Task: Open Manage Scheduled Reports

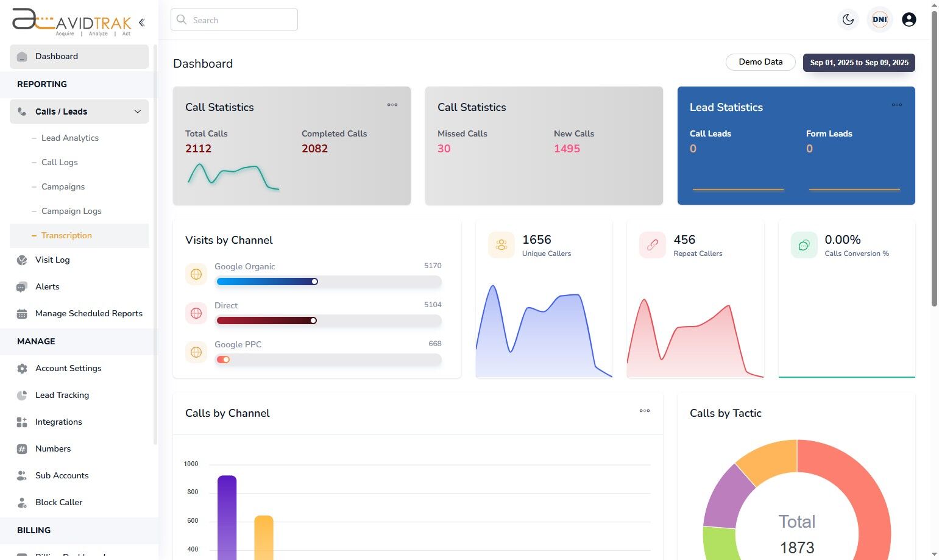Action: 79,313
